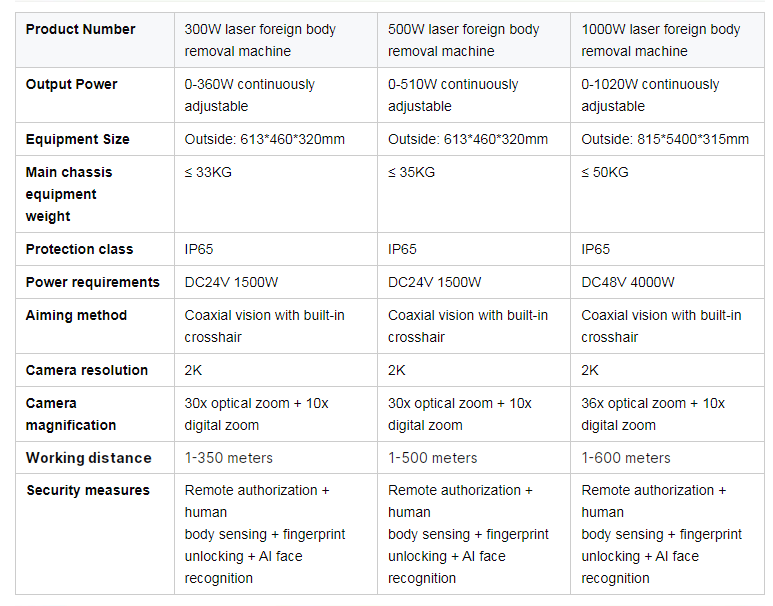Screen dimensions: 773x606
Task: Click the Product Number header cell
Action: coord(95,40)
